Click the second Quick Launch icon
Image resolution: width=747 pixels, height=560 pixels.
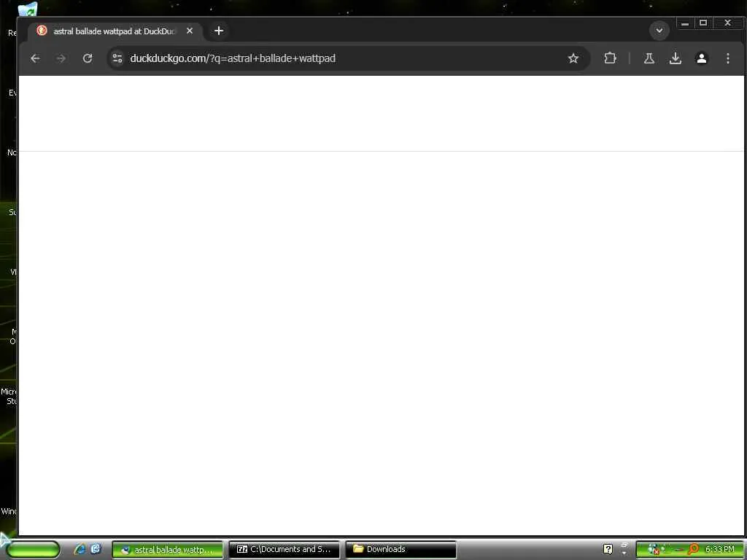click(x=96, y=549)
